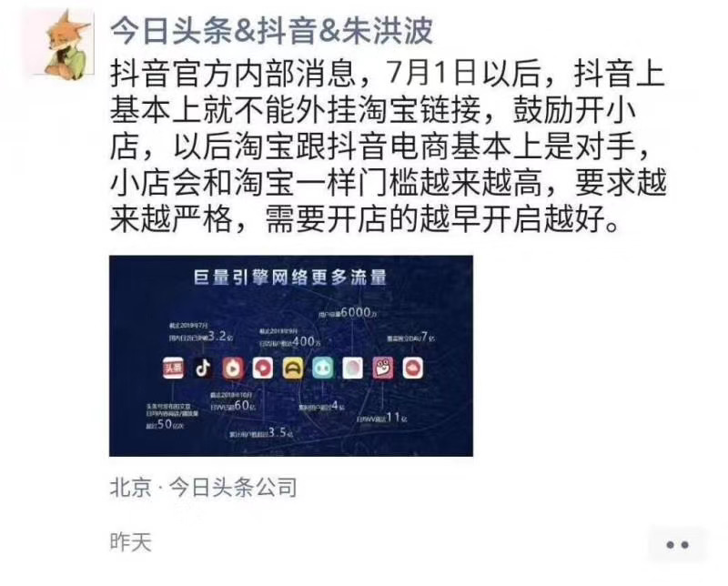The width and height of the screenshot is (728, 586).
Task: Tap the black Douyin music-note icon
Action: coord(203,369)
